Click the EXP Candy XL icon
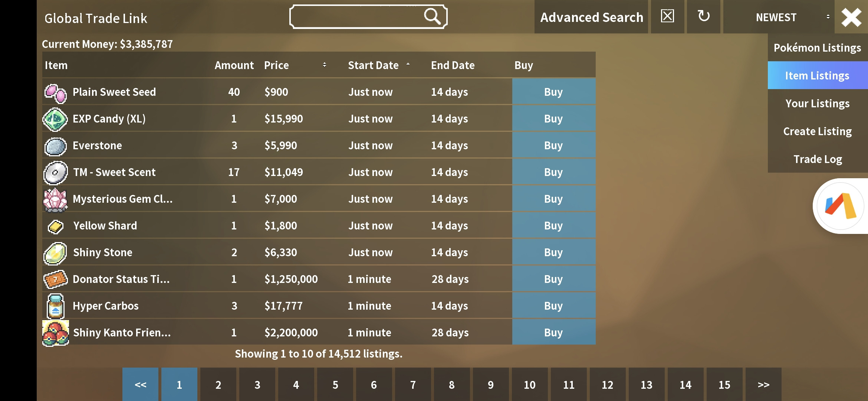The image size is (868, 401). pos(55,118)
